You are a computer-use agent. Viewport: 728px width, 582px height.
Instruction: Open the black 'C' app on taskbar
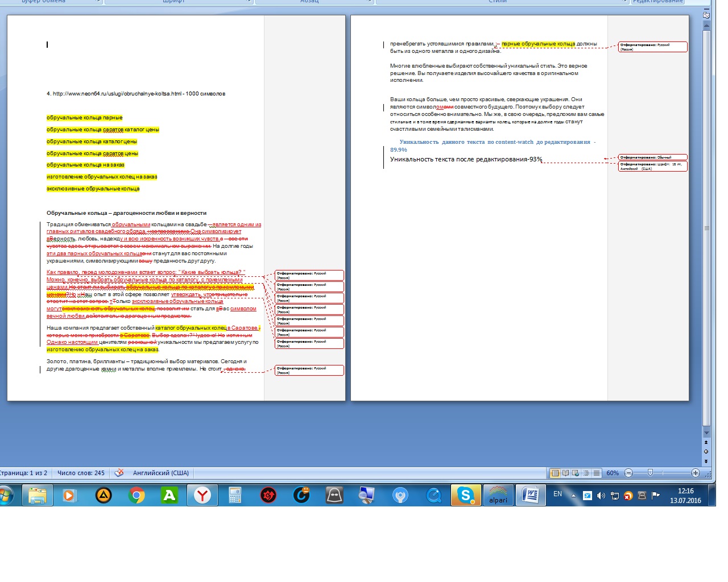pyautogui.click(x=301, y=496)
